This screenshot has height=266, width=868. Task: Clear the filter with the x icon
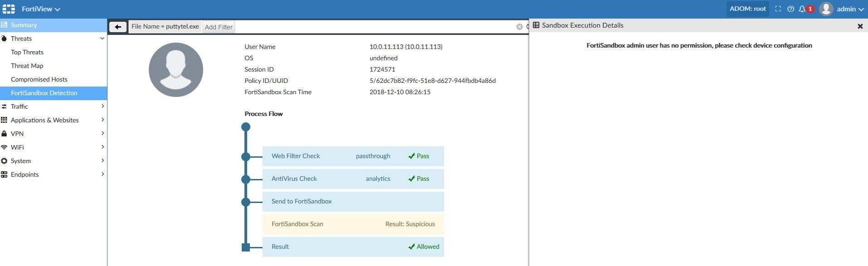point(520,27)
